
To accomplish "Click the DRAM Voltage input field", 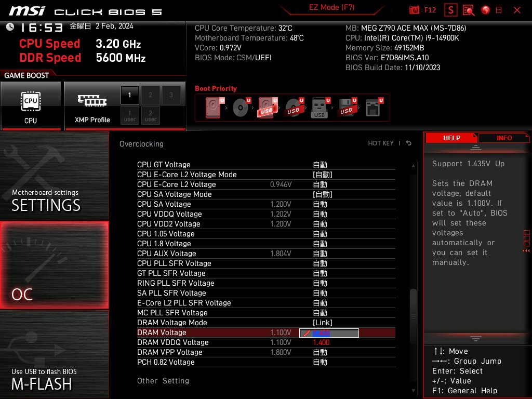I will coord(329,333).
